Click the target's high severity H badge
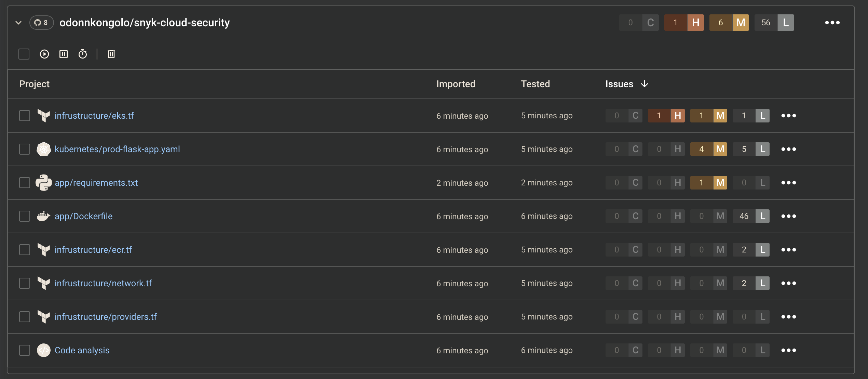The image size is (868, 379). click(684, 23)
